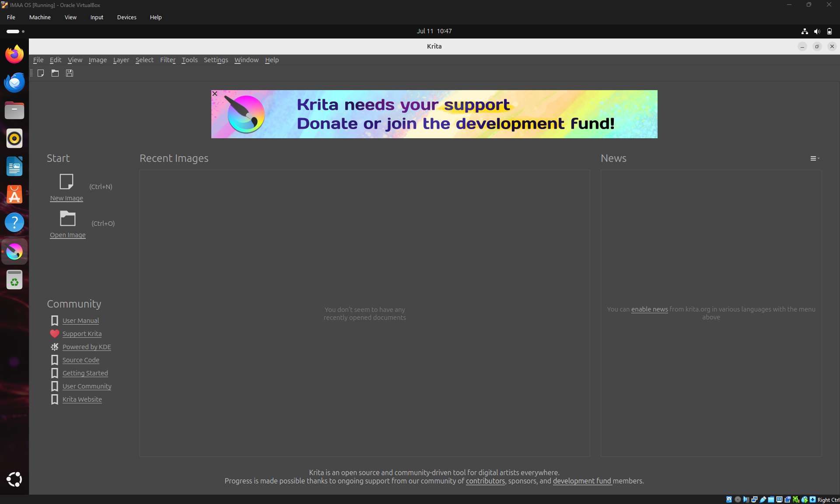Open the Window menu
This screenshot has height=504, width=840.
pyautogui.click(x=246, y=60)
